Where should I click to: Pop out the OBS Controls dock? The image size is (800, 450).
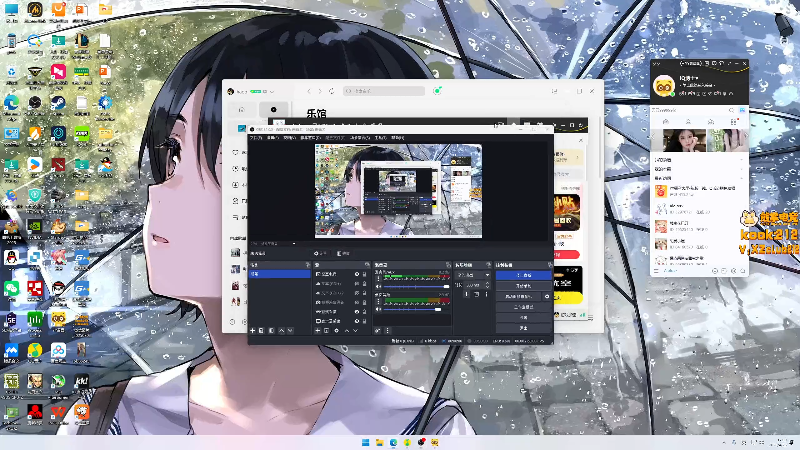pyautogui.click(x=549, y=265)
